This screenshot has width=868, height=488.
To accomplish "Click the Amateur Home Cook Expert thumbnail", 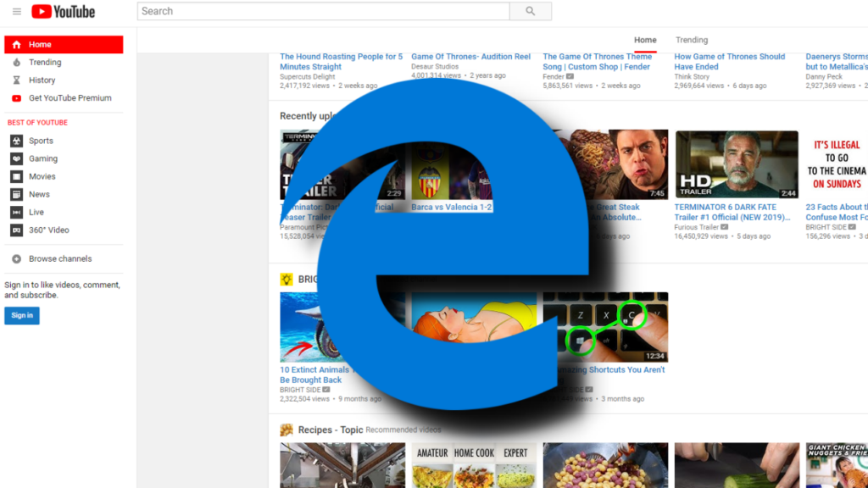I will (474, 465).
